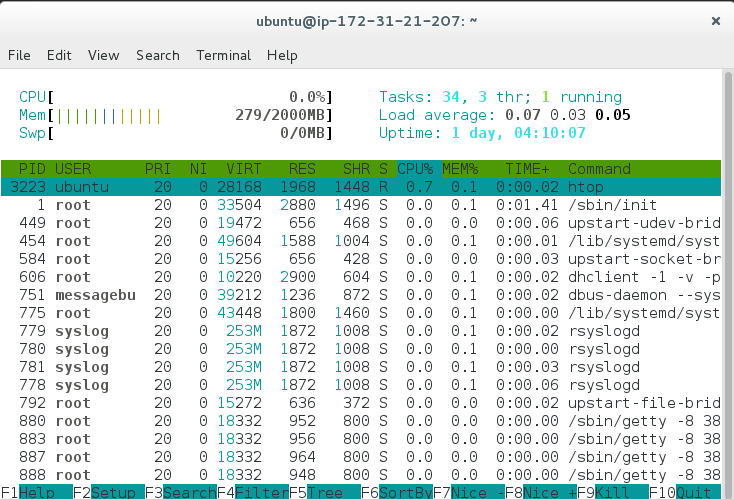Viewport: 734px width, 499px height.
Task: Click the Mem usage meter bar
Action: [176, 115]
